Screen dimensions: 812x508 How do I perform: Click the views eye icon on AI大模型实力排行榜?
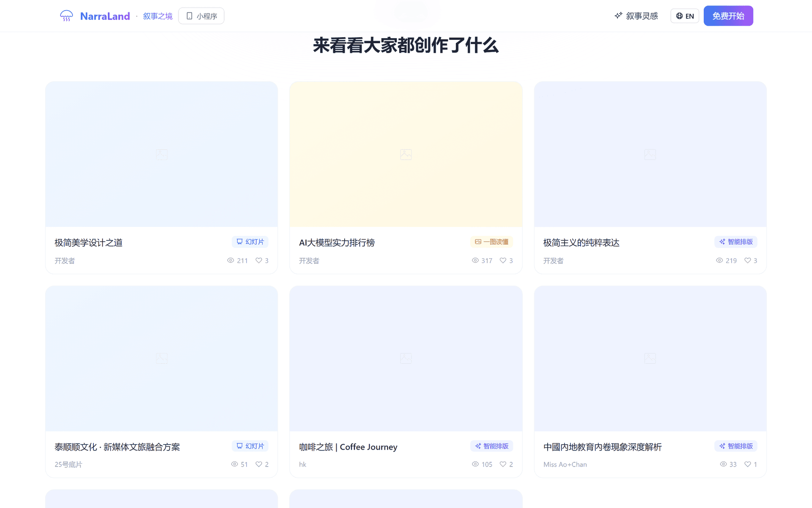point(475,260)
